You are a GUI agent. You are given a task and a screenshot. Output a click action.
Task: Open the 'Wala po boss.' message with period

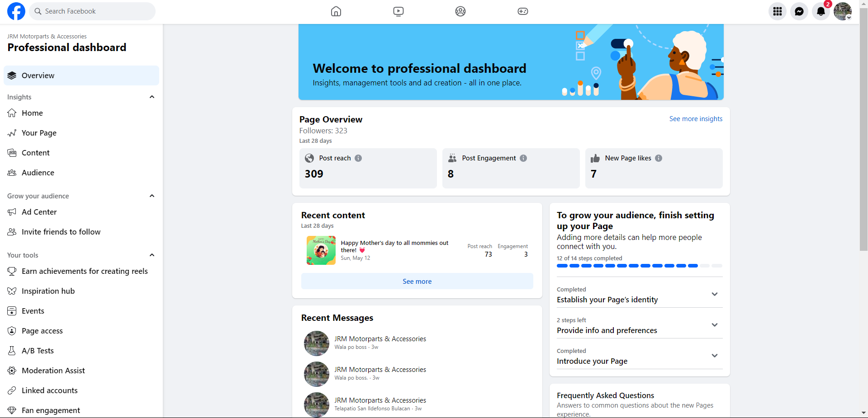[x=417, y=374]
